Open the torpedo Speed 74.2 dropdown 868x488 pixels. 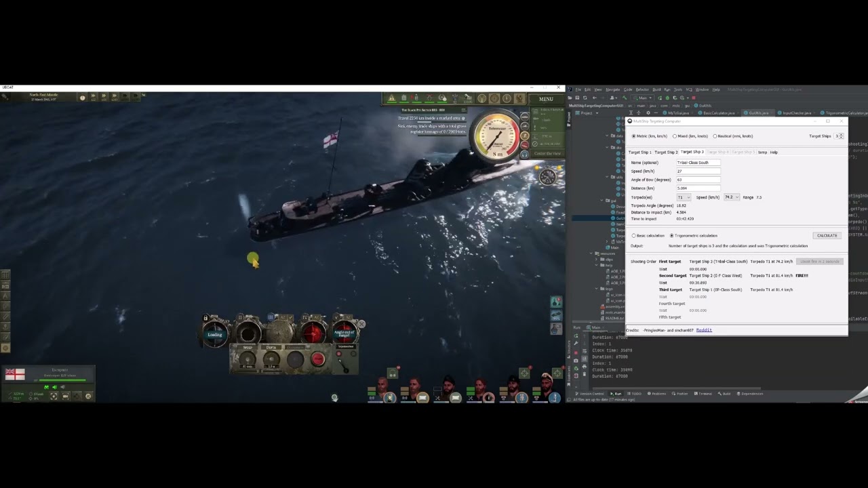[x=732, y=197]
